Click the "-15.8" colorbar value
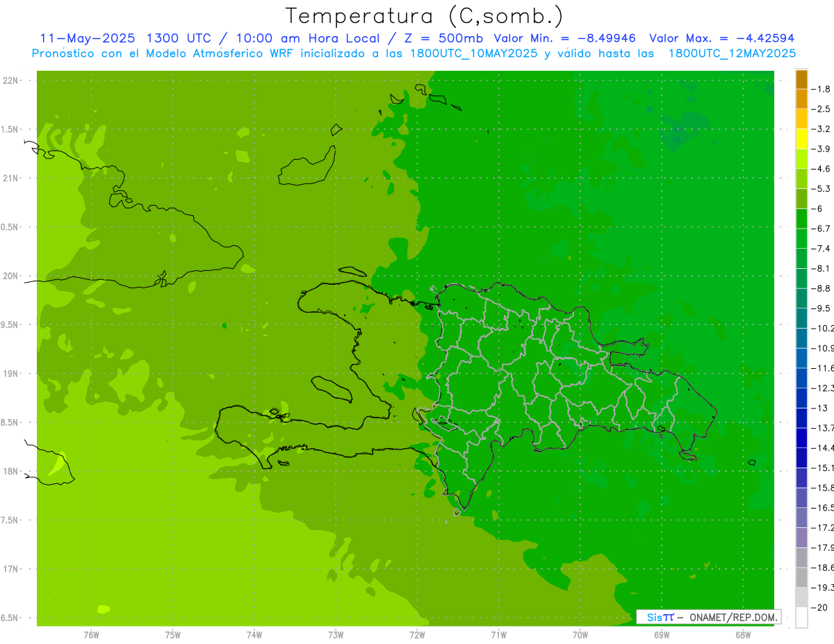This screenshot has width=834, height=644. (x=823, y=488)
